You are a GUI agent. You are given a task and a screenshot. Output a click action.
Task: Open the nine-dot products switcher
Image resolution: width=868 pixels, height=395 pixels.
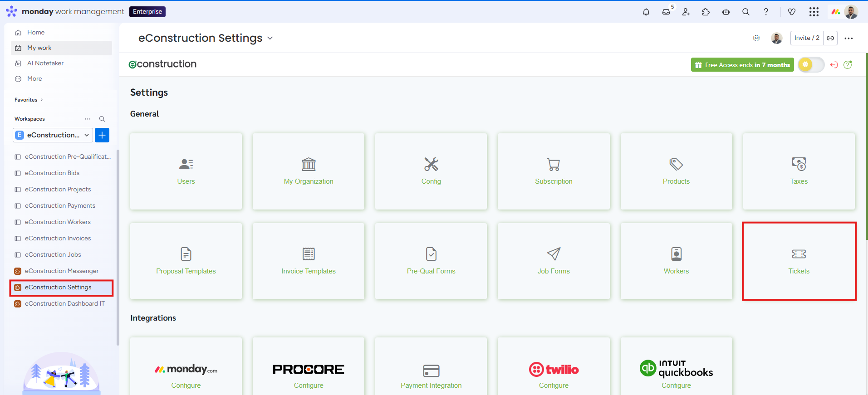[x=814, y=12]
